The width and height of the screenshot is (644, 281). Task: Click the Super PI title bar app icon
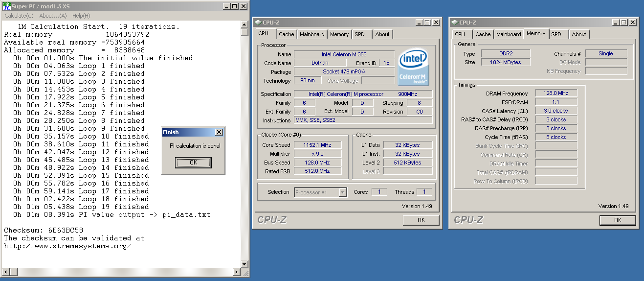click(6, 6)
